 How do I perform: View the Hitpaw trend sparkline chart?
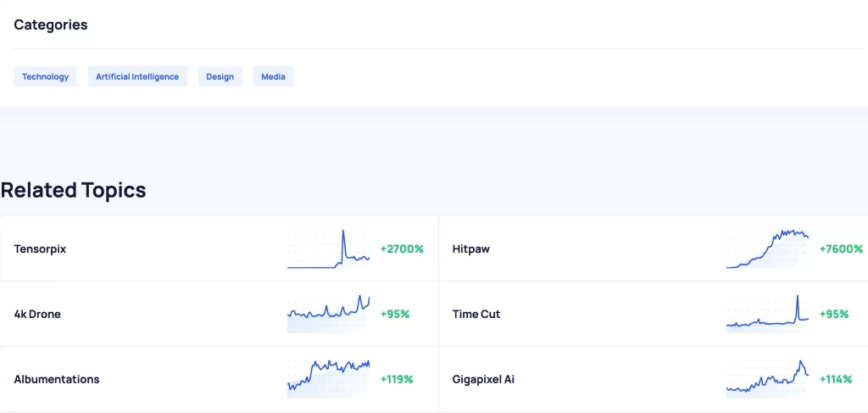click(x=767, y=249)
